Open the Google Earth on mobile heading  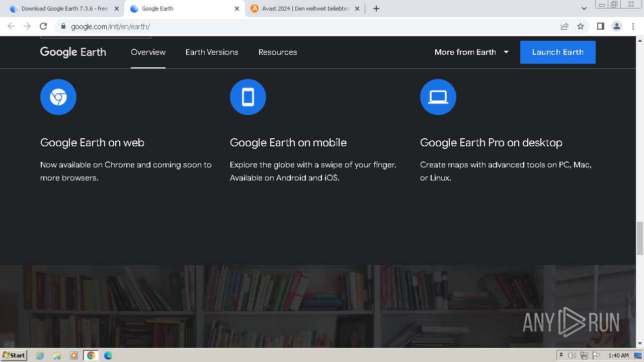[x=288, y=143]
